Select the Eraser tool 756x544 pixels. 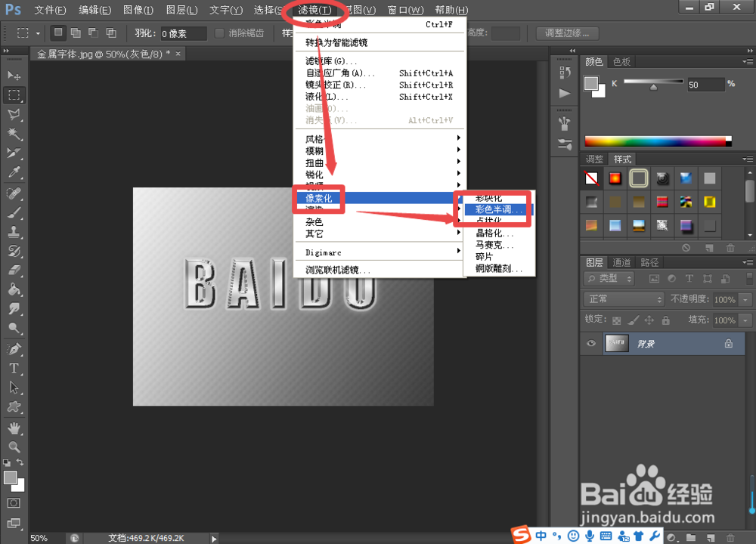pos(14,270)
